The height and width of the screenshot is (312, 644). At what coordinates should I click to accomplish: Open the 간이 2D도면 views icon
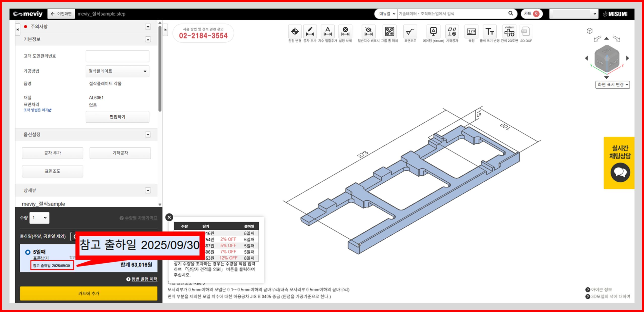[x=509, y=32]
